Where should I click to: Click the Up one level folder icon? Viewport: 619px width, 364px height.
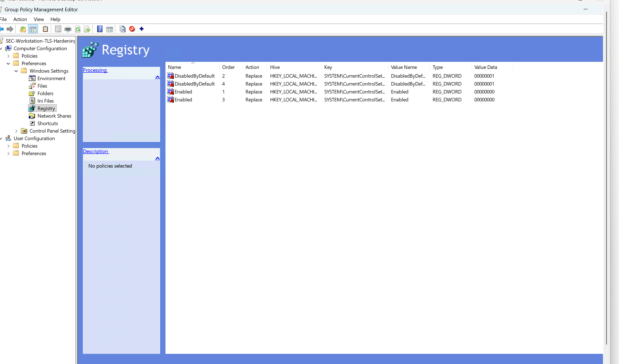23,29
